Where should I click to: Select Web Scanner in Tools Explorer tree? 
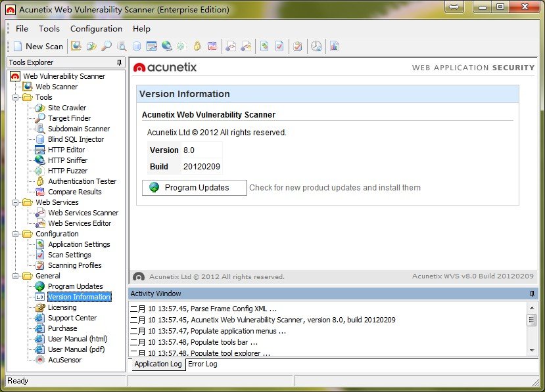coord(57,87)
